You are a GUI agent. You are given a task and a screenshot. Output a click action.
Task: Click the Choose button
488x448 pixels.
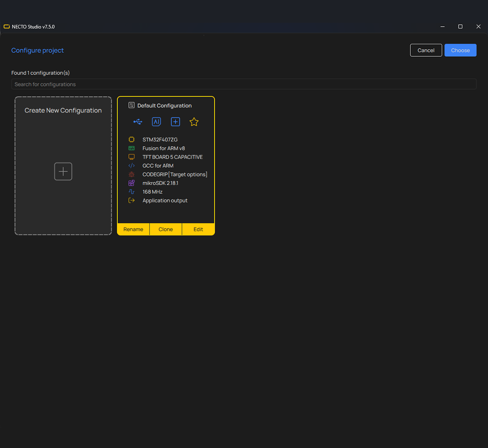pyautogui.click(x=460, y=50)
